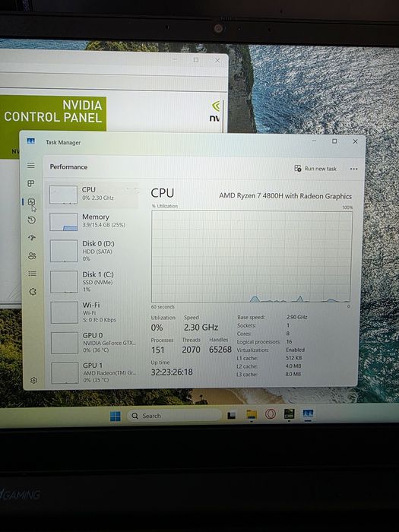Click the Up time value 32:23:26:18
Image resolution: width=399 pixels, height=532 pixels.
(x=172, y=372)
